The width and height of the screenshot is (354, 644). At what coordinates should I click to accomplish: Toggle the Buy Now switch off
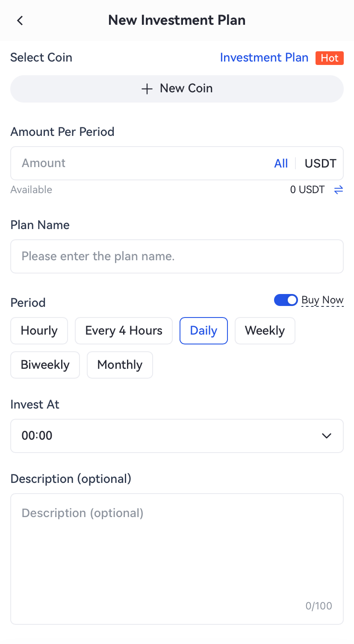coord(286,300)
